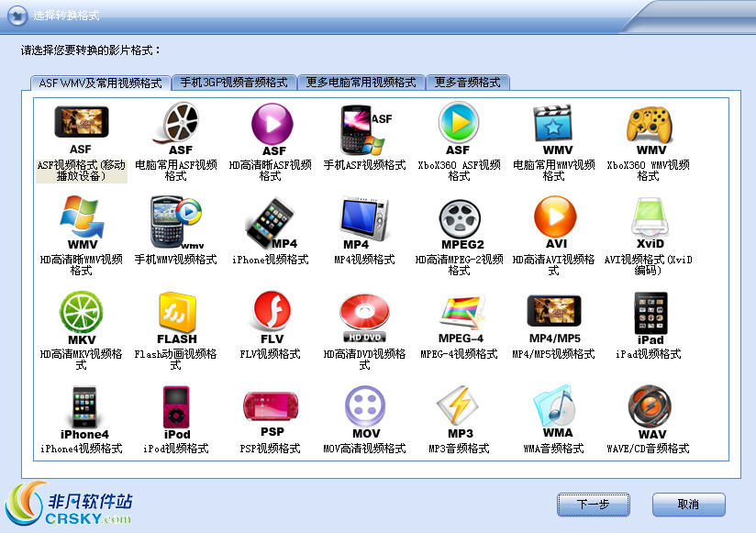Choose the mobile phone WMV format icon
756x533 pixels.
tap(176, 222)
